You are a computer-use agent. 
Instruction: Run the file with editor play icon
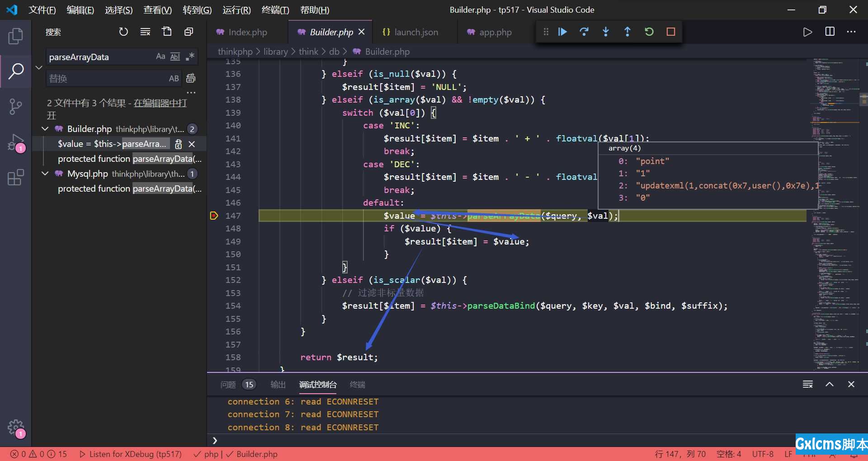pyautogui.click(x=807, y=32)
